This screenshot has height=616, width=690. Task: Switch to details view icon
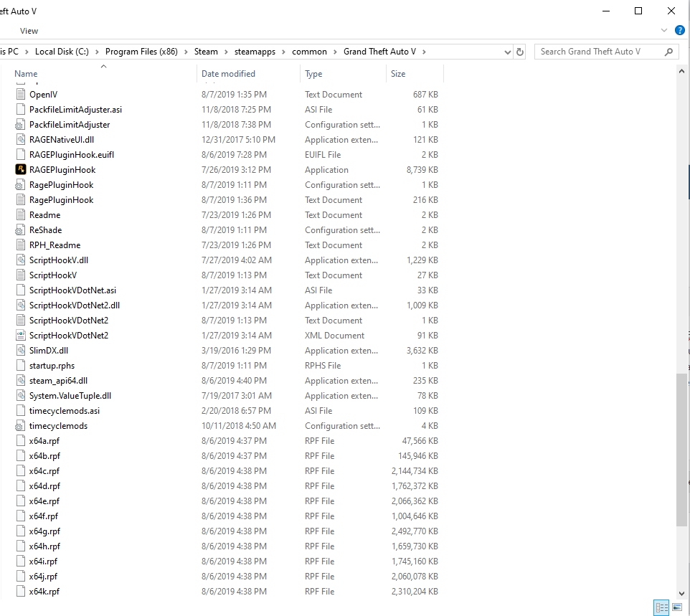pos(661,607)
